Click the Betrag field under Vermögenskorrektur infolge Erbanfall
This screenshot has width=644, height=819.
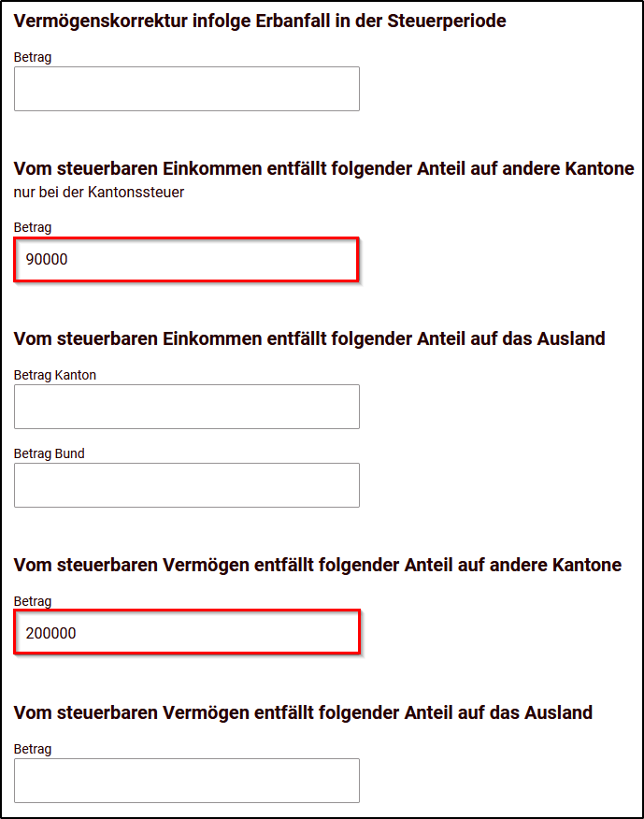(x=186, y=89)
